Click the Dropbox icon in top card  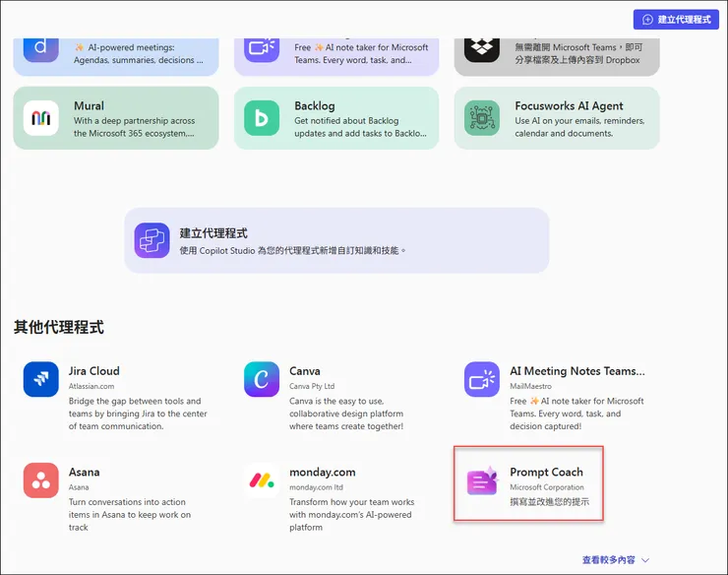coord(482,50)
